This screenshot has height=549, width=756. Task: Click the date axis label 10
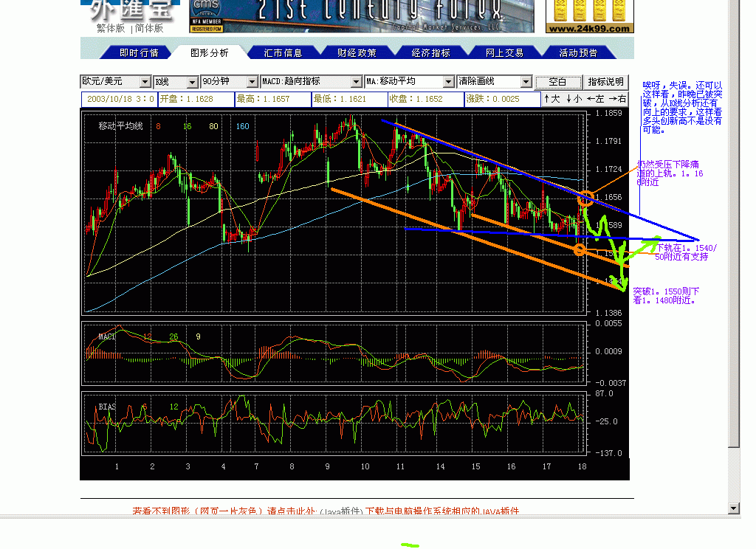point(365,466)
